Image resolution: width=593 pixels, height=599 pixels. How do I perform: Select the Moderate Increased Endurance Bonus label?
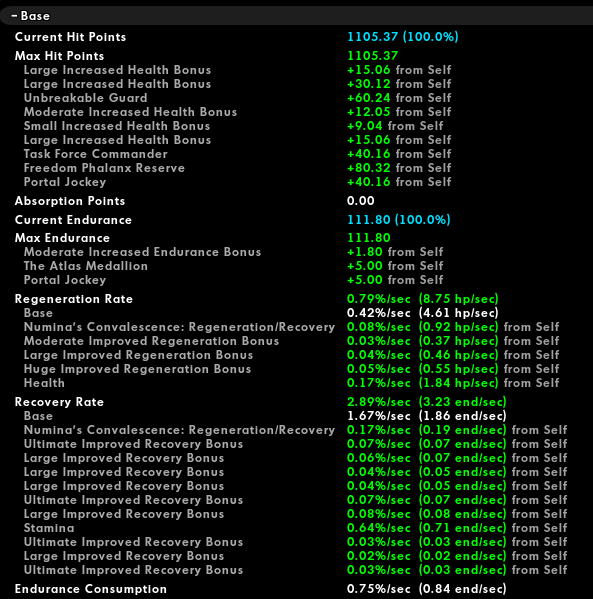pyautogui.click(x=142, y=252)
